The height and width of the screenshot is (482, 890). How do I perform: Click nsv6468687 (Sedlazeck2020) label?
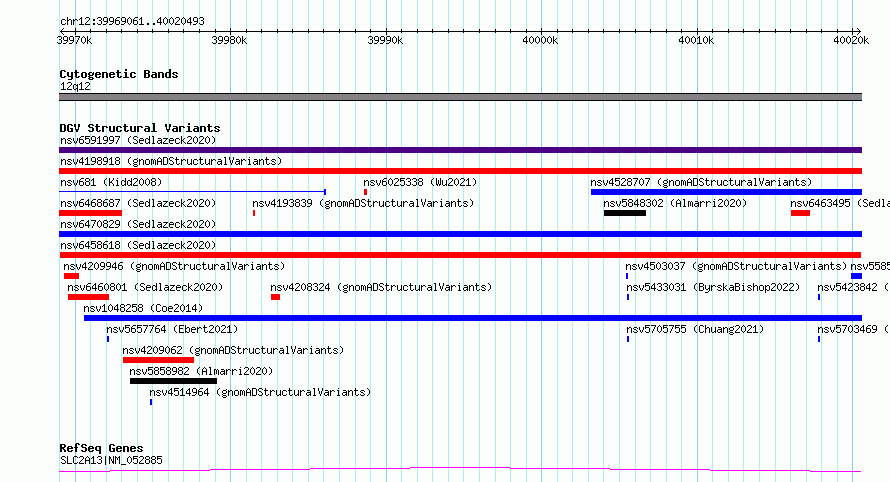[x=138, y=203]
